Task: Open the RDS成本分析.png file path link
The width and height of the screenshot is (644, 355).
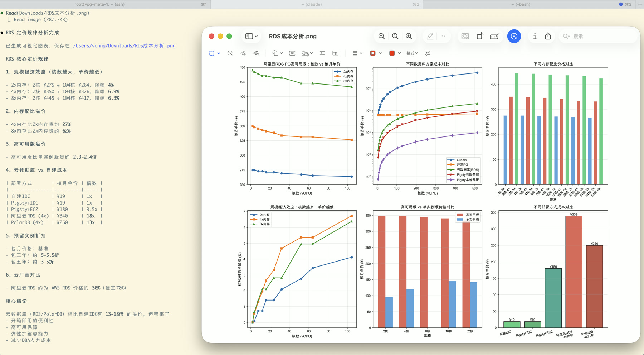Action: click(124, 45)
